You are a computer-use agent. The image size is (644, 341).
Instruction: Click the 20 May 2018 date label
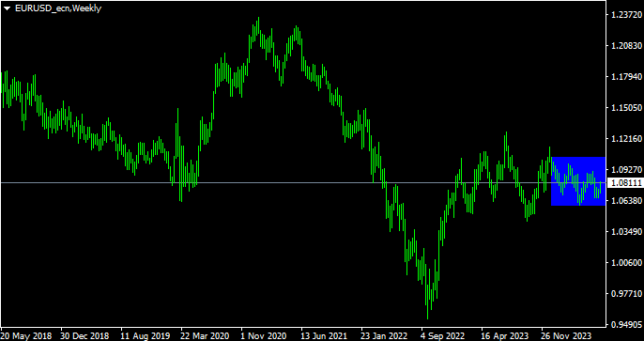[26, 335]
